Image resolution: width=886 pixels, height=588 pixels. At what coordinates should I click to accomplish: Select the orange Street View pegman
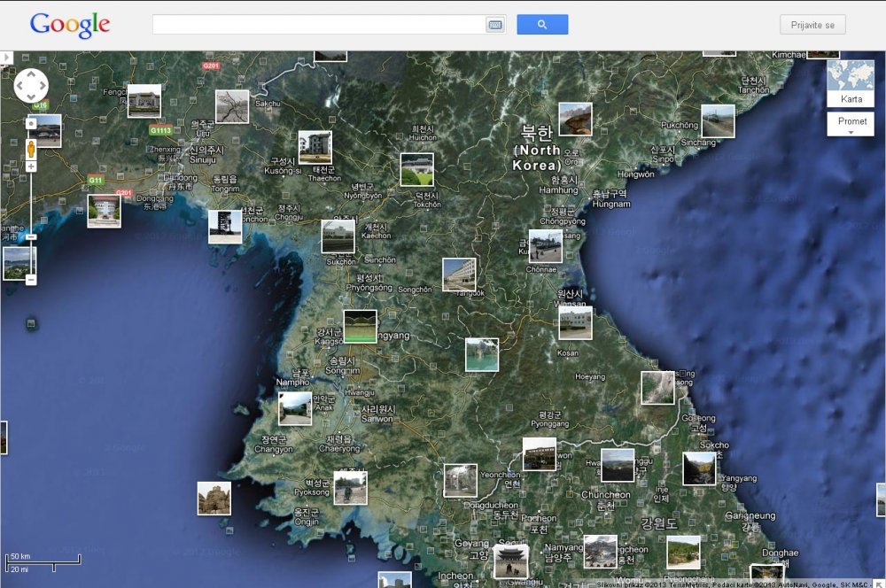coord(31,150)
